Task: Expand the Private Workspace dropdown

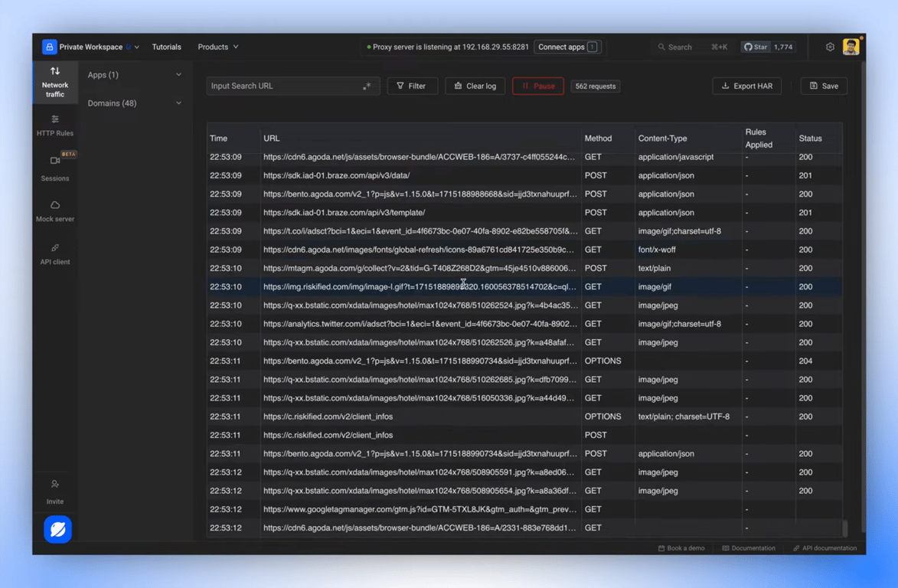Action: (137, 47)
